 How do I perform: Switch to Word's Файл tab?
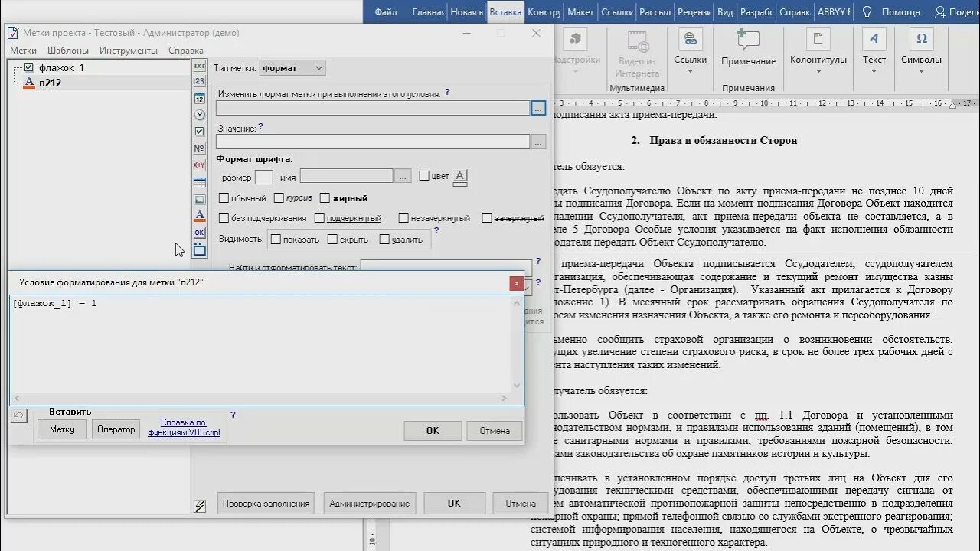pos(386,12)
